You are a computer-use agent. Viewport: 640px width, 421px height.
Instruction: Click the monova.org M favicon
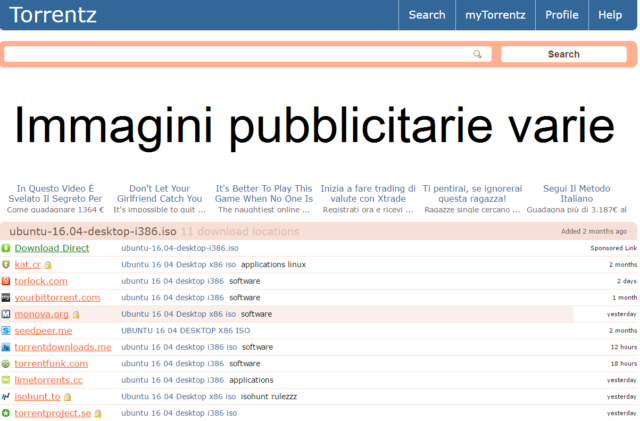click(6, 314)
